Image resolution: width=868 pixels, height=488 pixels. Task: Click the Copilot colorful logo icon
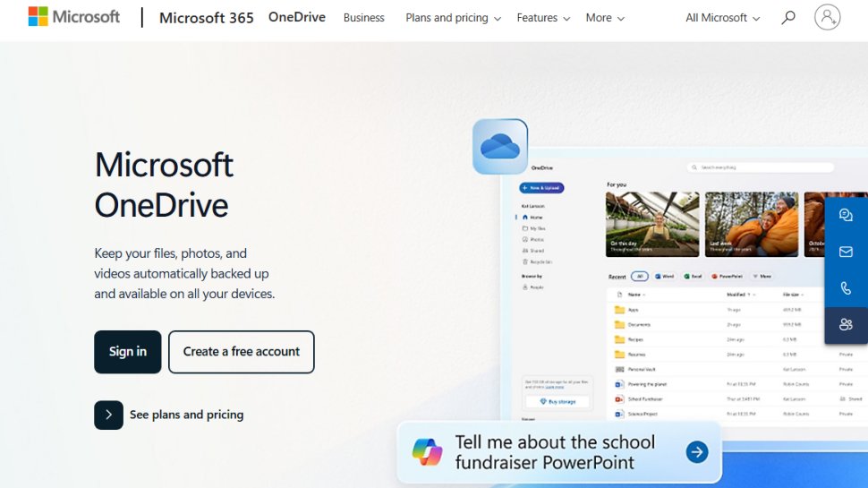(x=427, y=451)
